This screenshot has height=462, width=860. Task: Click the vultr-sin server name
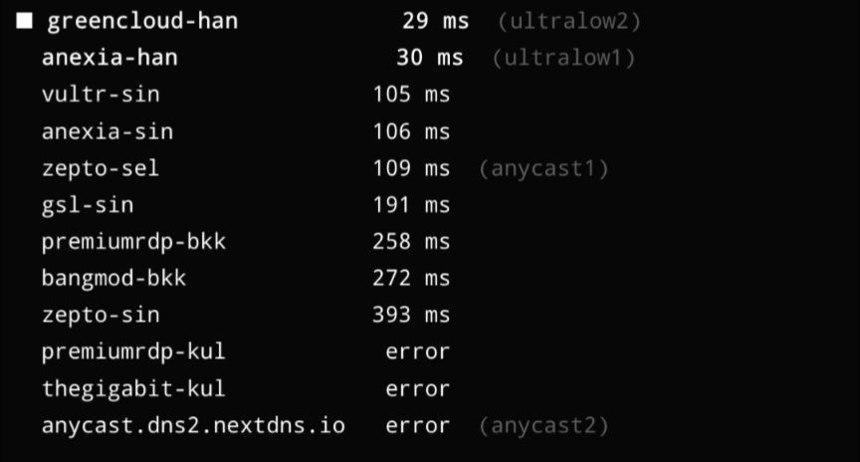pyautogui.click(x=100, y=94)
